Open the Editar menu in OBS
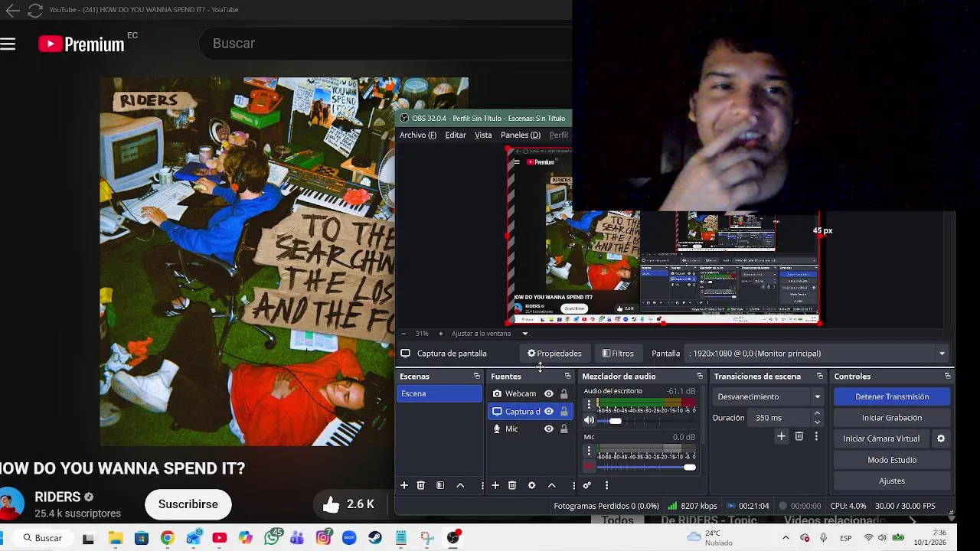This screenshot has width=980, height=551. pyautogui.click(x=456, y=135)
